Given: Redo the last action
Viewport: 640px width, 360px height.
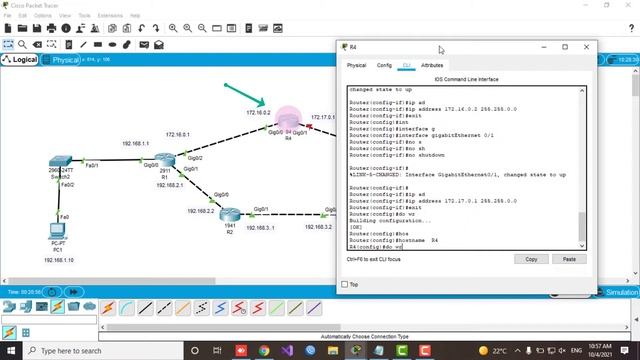Looking at the screenshot, I should pos(156,28).
